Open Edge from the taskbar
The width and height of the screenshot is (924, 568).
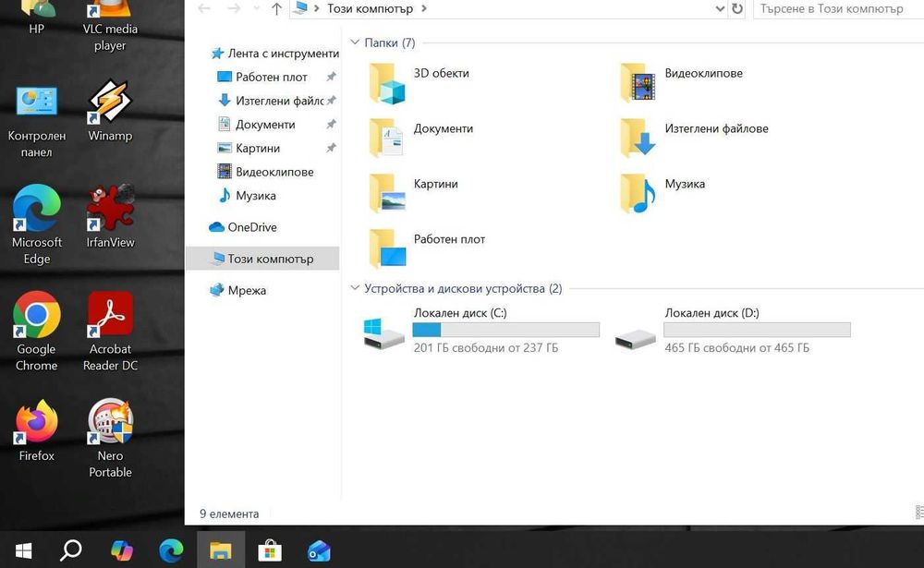(171, 550)
